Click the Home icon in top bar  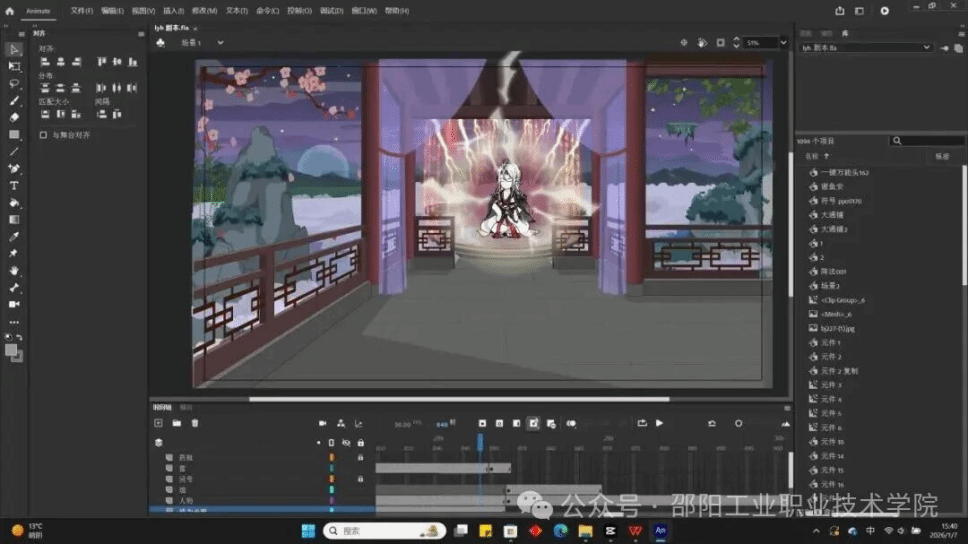coord(10,11)
